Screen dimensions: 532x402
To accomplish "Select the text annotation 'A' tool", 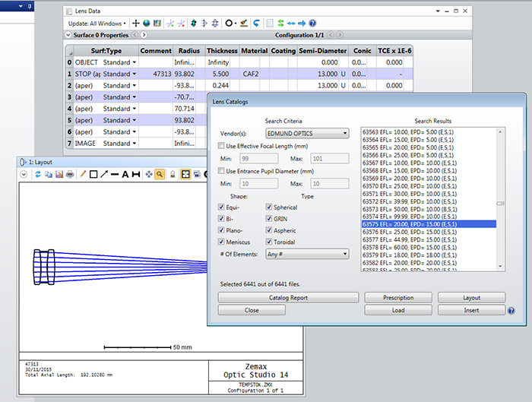I will point(125,174).
